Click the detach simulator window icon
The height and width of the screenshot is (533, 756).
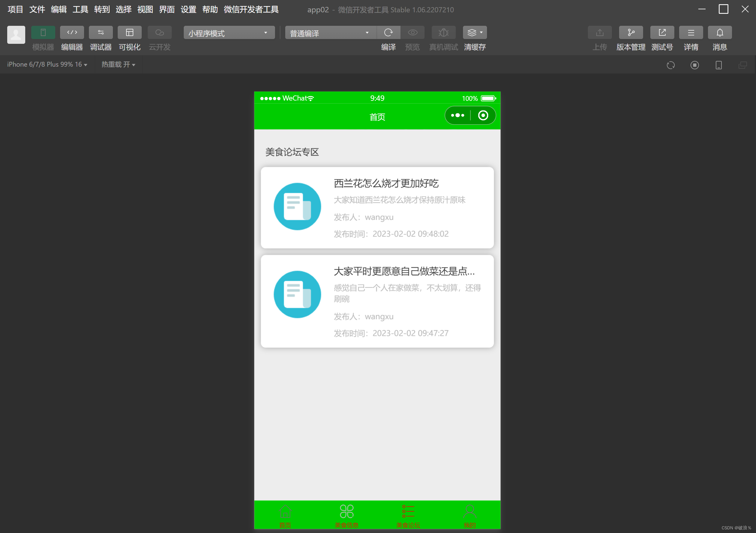pyautogui.click(x=742, y=65)
